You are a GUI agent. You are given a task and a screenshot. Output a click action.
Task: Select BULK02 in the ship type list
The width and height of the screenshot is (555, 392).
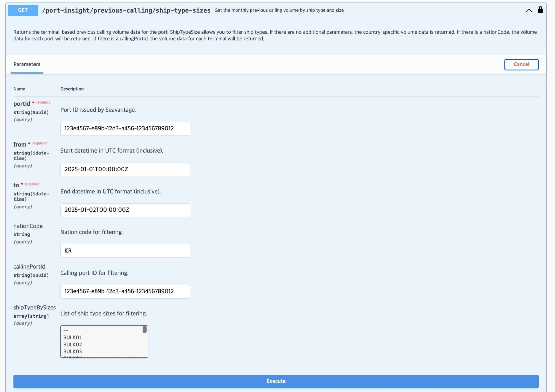click(73, 345)
